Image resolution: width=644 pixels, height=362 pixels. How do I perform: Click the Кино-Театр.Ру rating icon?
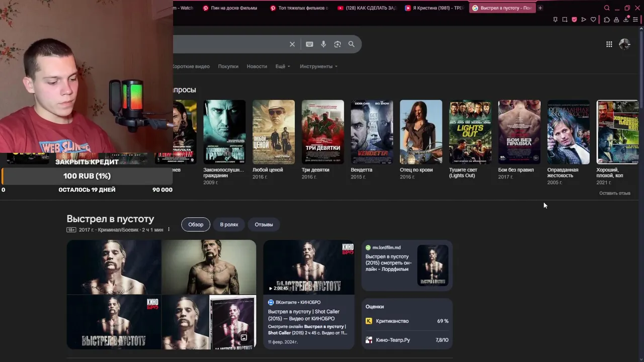click(369, 340)
